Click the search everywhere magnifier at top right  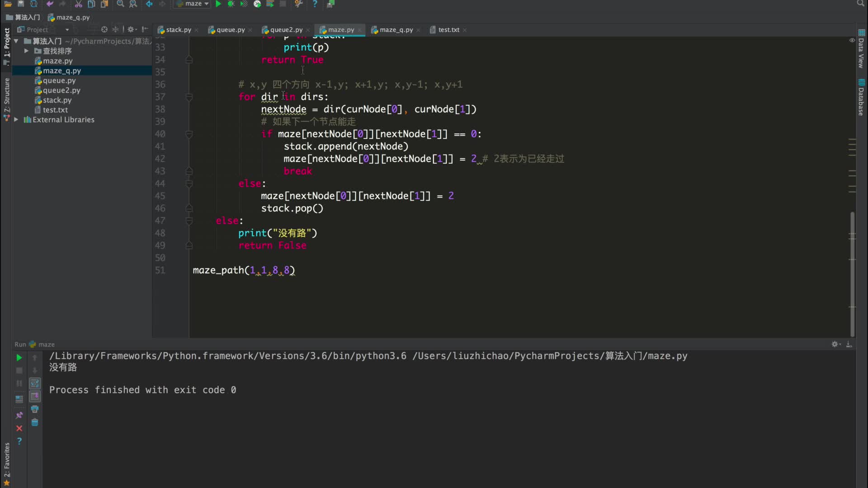(x=860, y=3)
